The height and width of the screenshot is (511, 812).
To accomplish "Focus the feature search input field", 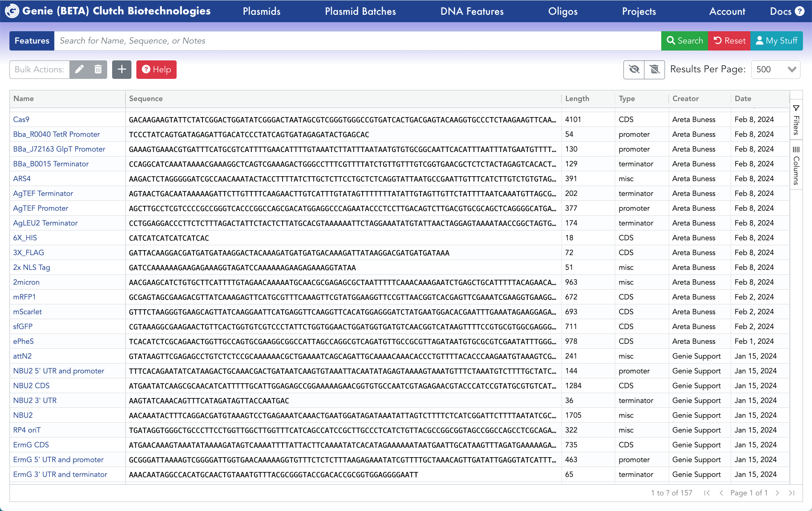I will (x=357, y=41).
